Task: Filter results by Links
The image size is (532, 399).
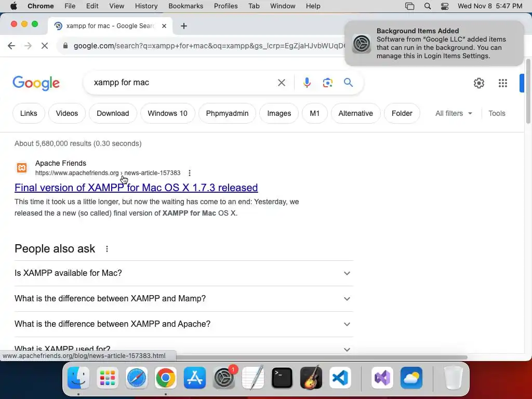Action: (29, 113)
